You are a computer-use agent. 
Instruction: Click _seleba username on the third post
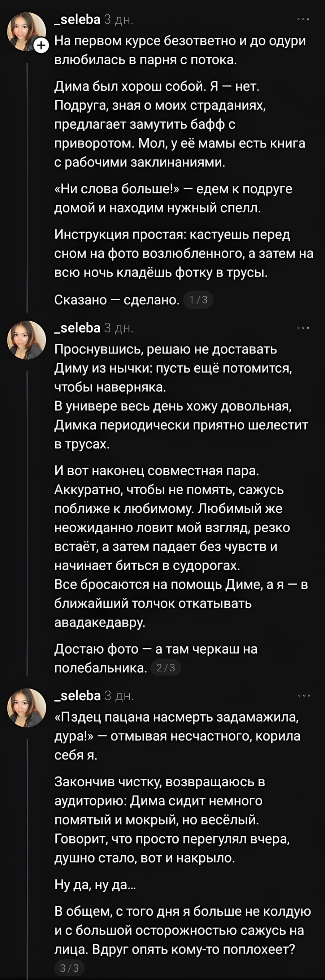click(x=77, y=696)
